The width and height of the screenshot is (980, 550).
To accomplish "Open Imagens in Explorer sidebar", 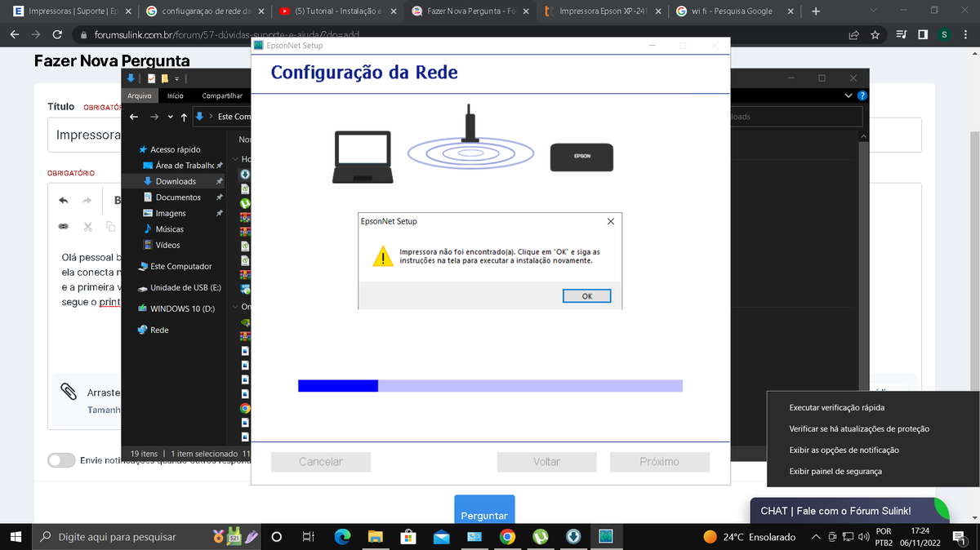I will point(171,213).
